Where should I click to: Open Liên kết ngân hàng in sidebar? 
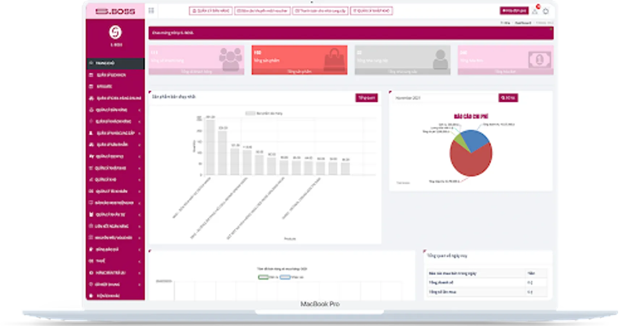115,226
